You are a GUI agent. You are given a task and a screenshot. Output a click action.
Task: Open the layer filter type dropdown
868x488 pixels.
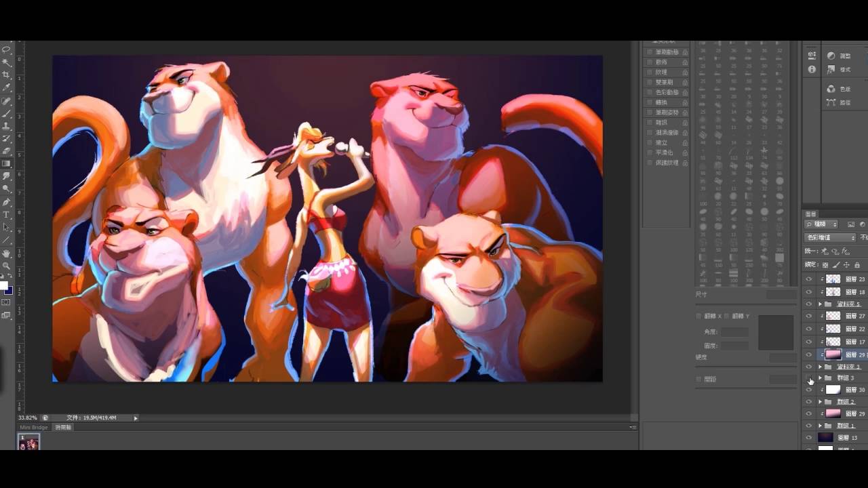tap(822, 224)
